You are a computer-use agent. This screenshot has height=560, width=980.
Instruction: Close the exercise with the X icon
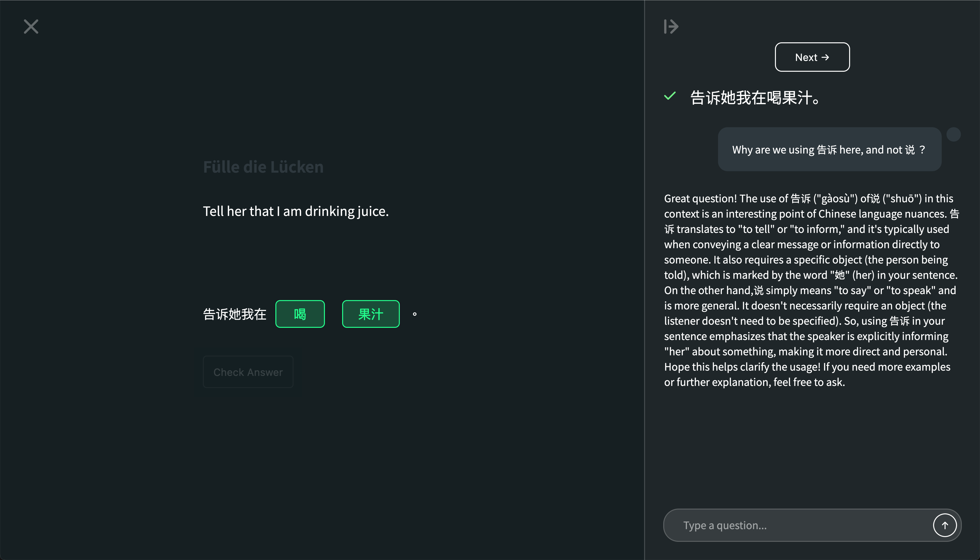[x=31, y=27]
